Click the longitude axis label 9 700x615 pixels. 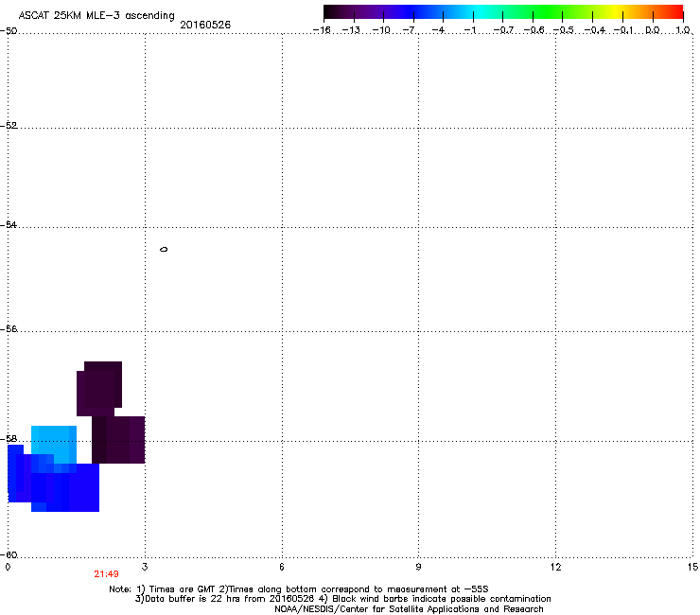click(x=418, y=567)
